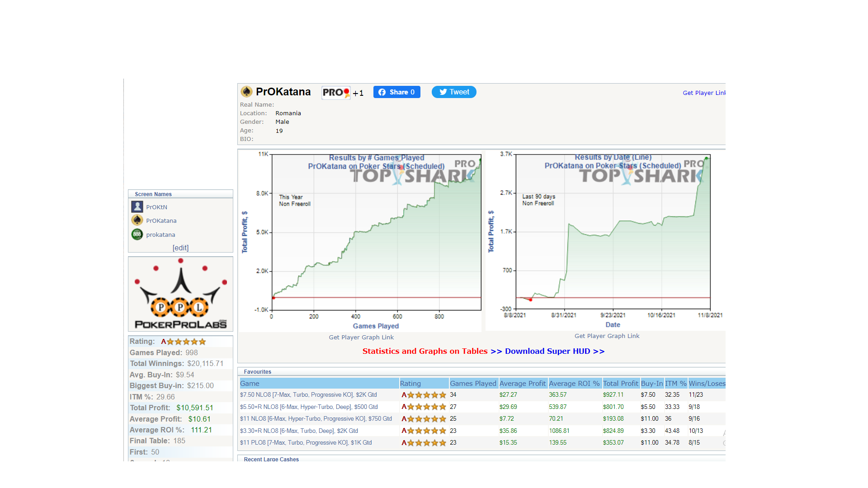
Task: Sort favourites by Average Profit column header
Action: tap(523, 384)
